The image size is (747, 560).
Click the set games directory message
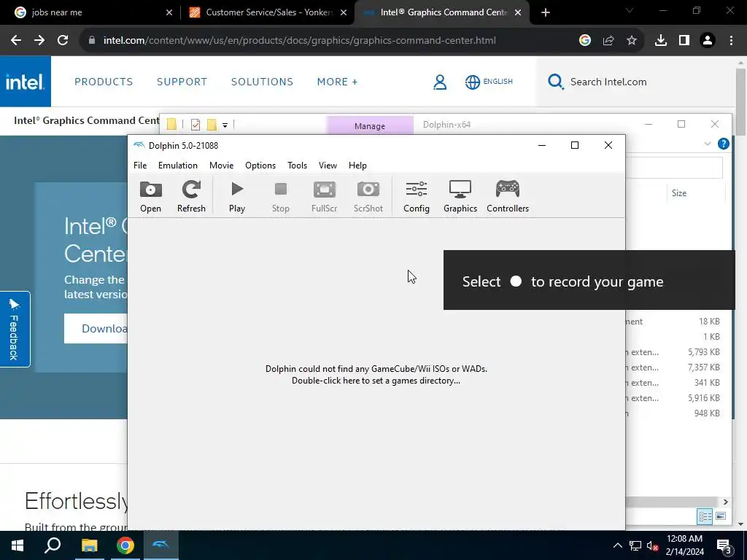pyautogui.click(x=376, y=375)
